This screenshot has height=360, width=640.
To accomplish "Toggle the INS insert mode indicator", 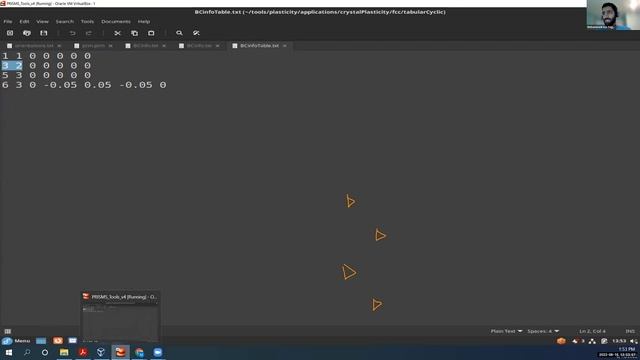I will tap(630, 331).
